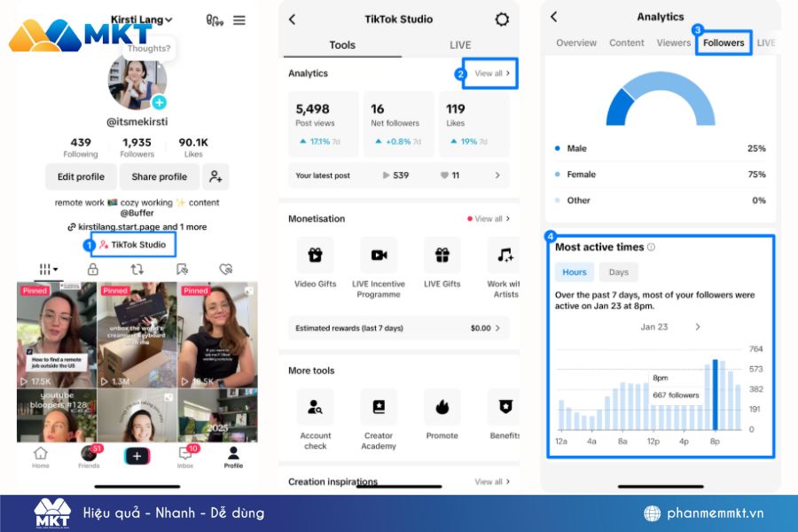Tap the create post plus button
The height and width of the screenshot is (532, 798).
137,456
